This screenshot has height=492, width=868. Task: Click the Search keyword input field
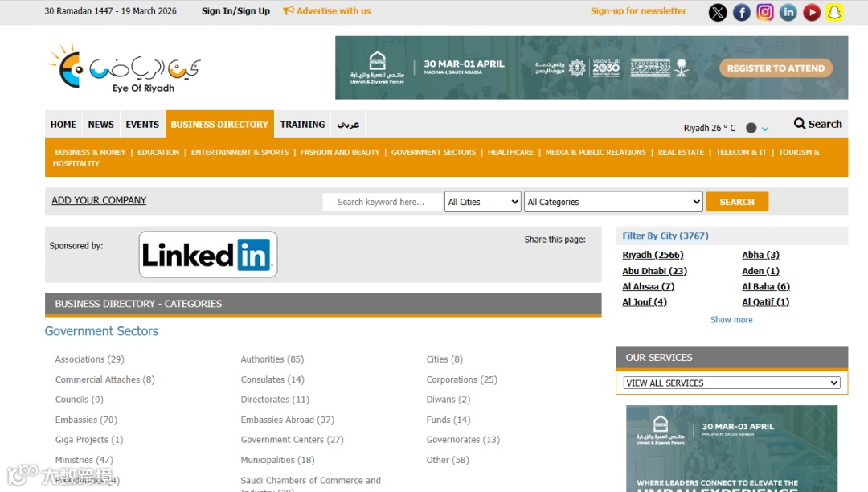click(x=383, y=202)
